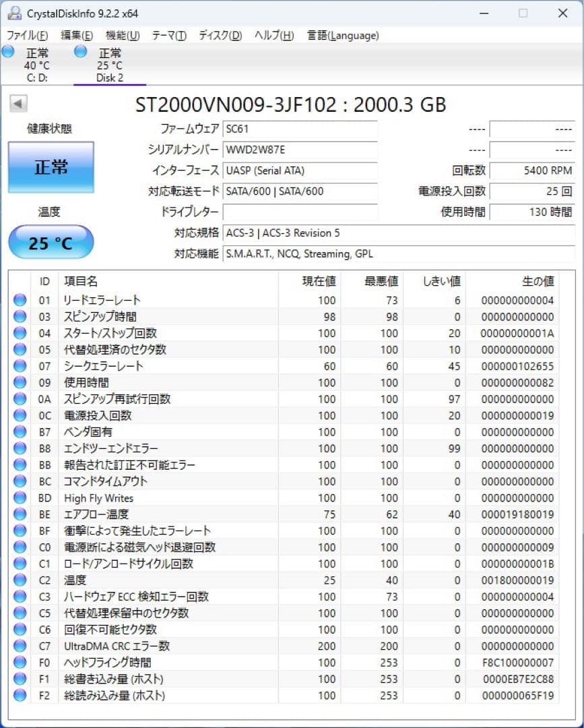The image size is (584, 728).
Task: Click the status dot beside High Fly Writes
Action: pos(20,497)
